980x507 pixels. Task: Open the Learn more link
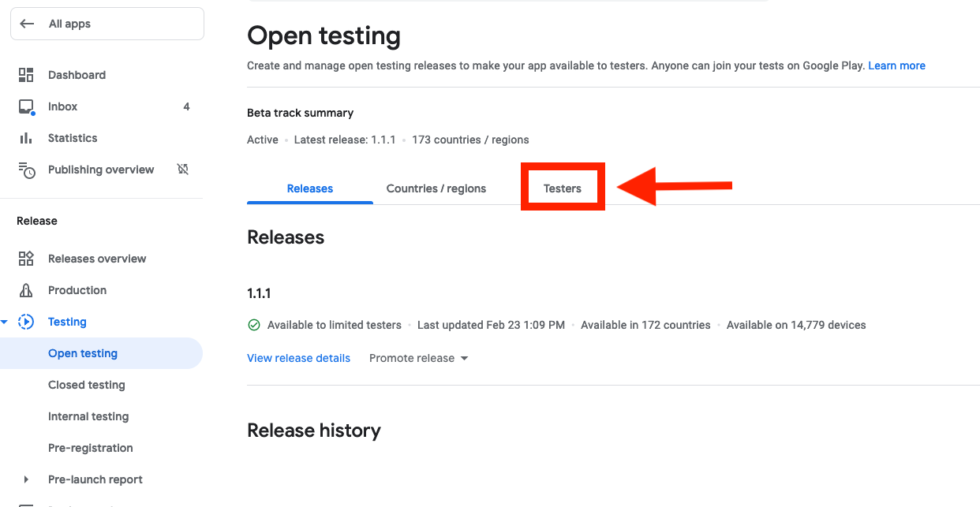[896, 65]
